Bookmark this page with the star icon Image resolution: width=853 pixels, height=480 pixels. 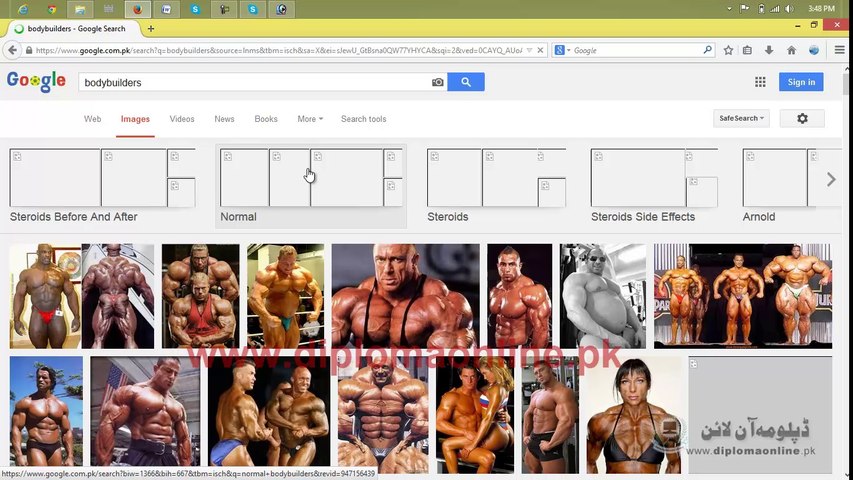pos(728,50)
